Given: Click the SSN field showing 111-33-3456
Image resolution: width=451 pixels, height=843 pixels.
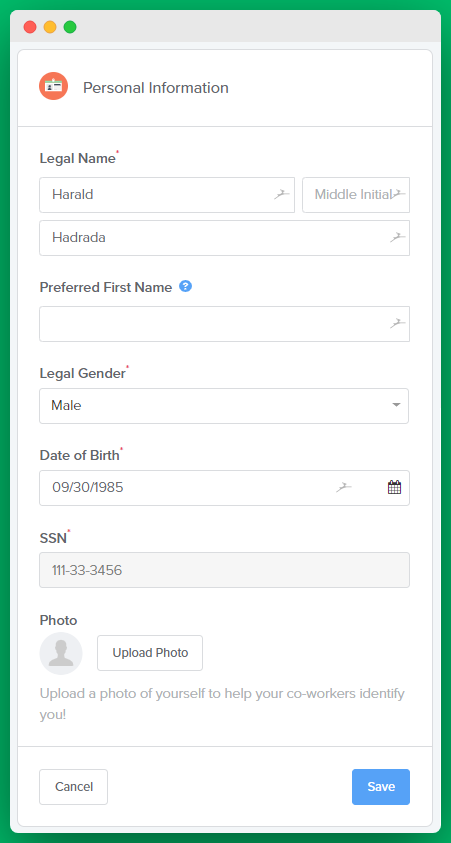Looking at the screenshot, I should tap(224, 570).
